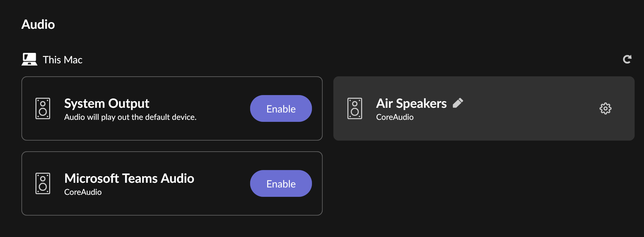
Task: Click empty area of the Microsoft Teams Audio card
Action: (221, 204)
